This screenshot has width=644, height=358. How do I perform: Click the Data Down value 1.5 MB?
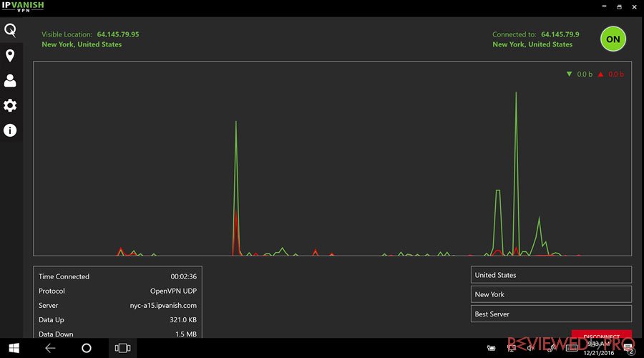[186, 334]
